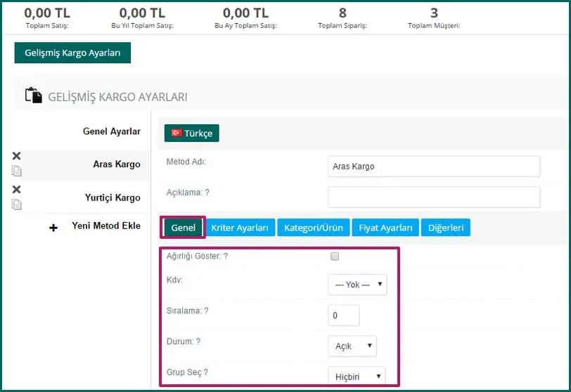Image resolution: width=571 pixels, height=392 pixels.
Task: Open the Grup Seç dropdown
Action: pyautogui.click(x=357, y=377)
